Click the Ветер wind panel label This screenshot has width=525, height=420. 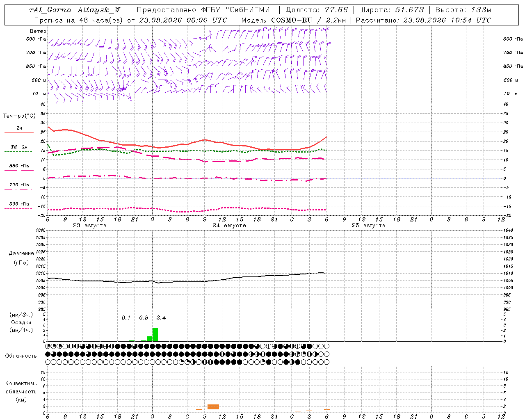coord(38,31)
